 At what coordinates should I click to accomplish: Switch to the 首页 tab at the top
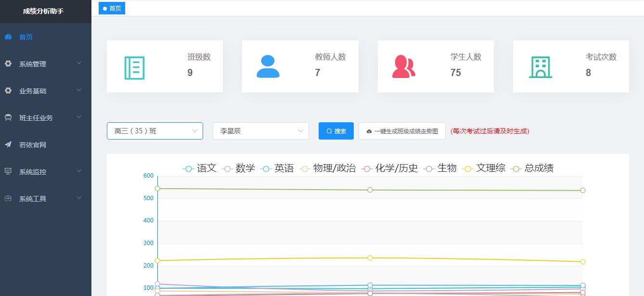pyautogui.click(x=112, y=8)
